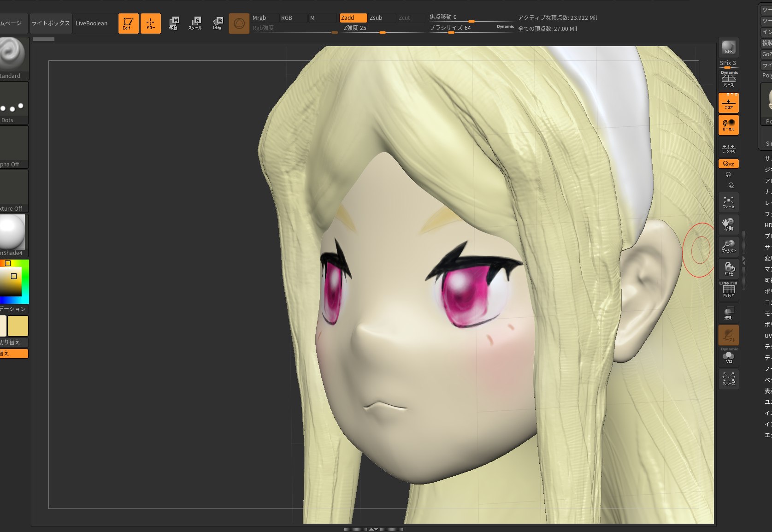
Task: Select the main yellow color swatch
Action: pos(18,326)
